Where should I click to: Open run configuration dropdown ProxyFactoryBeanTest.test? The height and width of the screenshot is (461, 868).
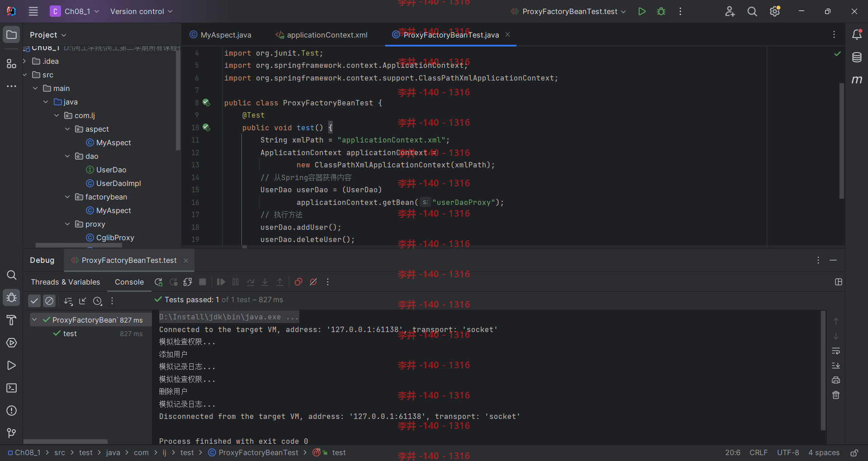(x=568, y=11)
